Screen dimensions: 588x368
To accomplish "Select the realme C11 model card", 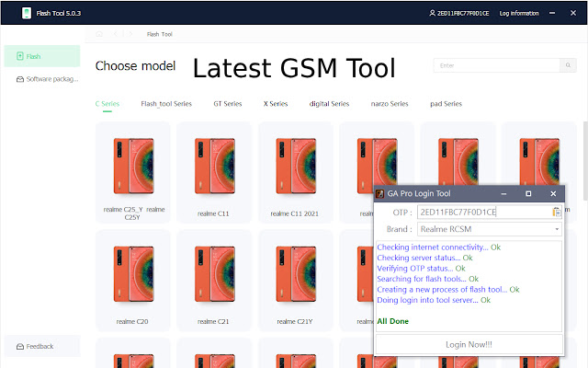I will click(x=214, y=173).
